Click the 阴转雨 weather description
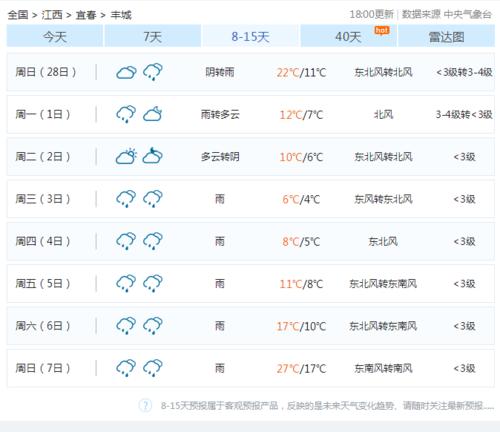 click(220, 72)
